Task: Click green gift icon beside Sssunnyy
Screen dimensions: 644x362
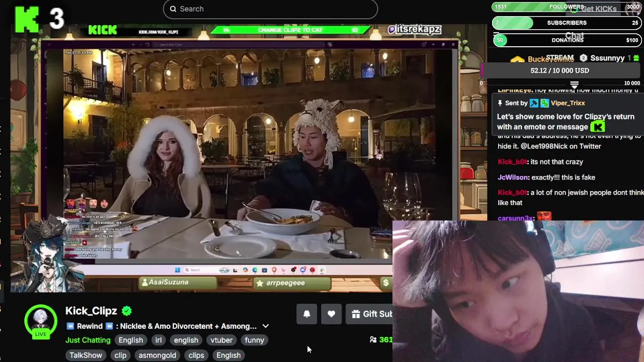Action: click(x=636, y=58)
